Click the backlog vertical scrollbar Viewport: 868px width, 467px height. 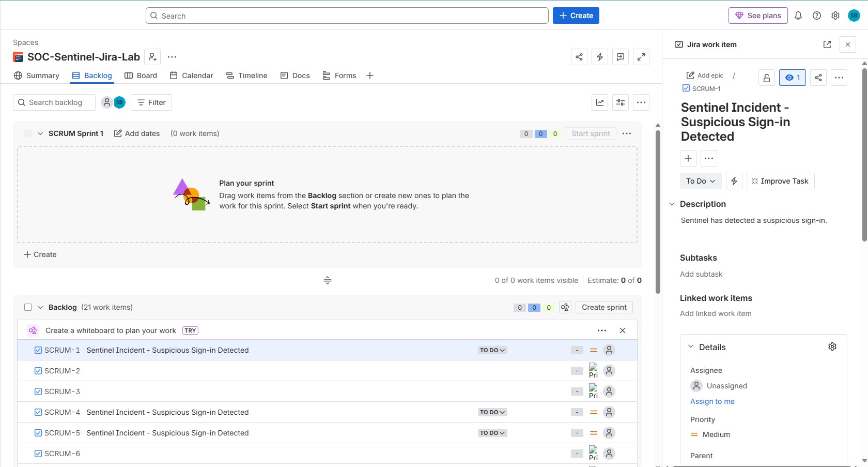click(658, 212)
